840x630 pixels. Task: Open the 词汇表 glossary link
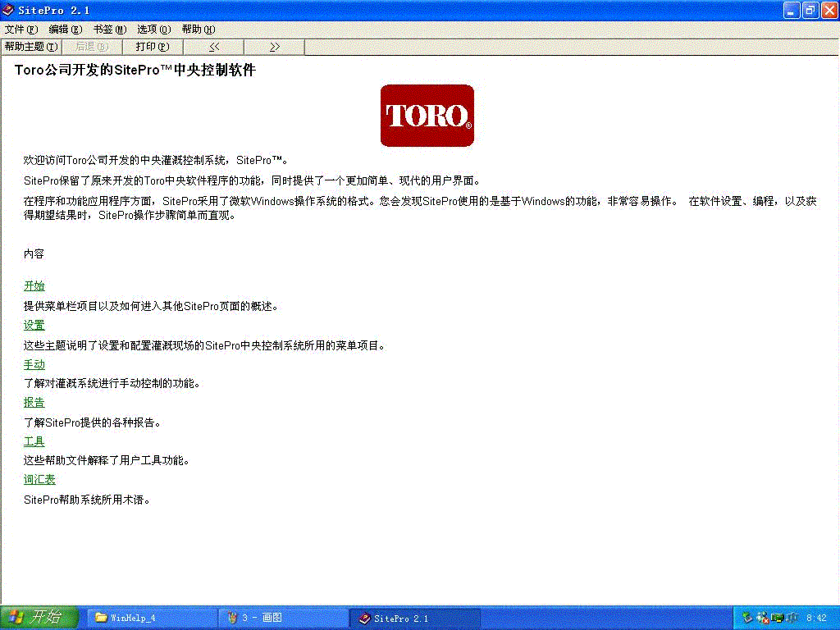pos(39,480)
